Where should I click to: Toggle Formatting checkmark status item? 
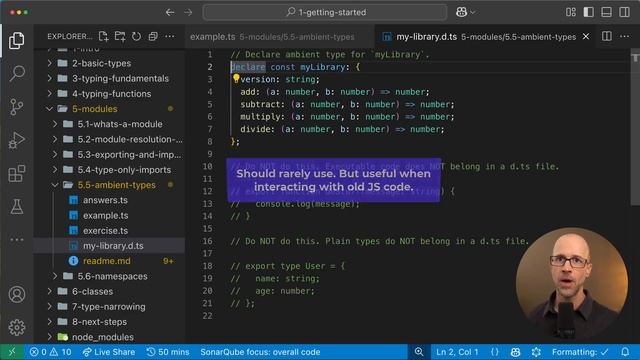580,352
